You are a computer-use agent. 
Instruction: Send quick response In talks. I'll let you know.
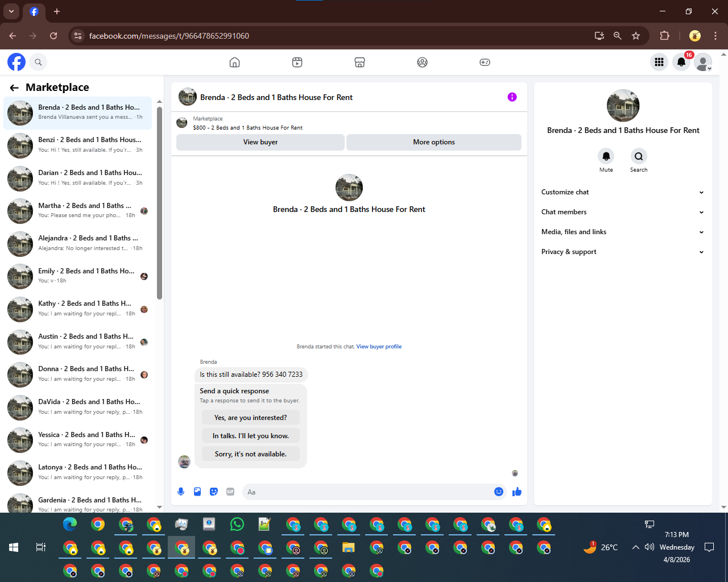point(251,436)
